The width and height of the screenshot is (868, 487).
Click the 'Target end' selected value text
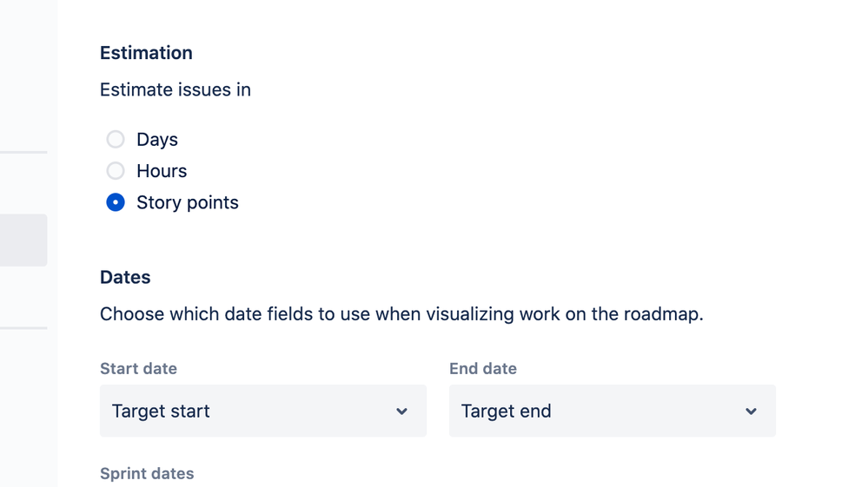click(506, 411)
